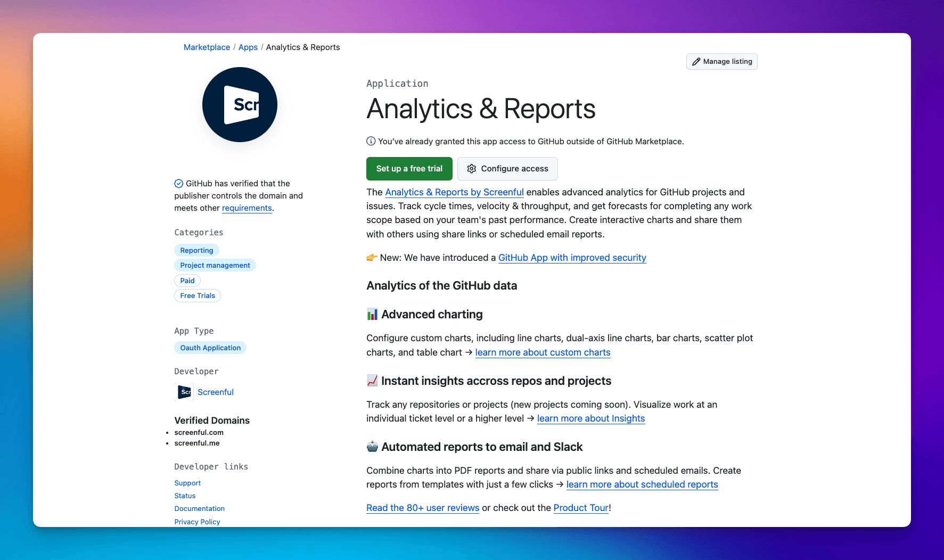Click the large Screenful app logo

click(240, 104)
